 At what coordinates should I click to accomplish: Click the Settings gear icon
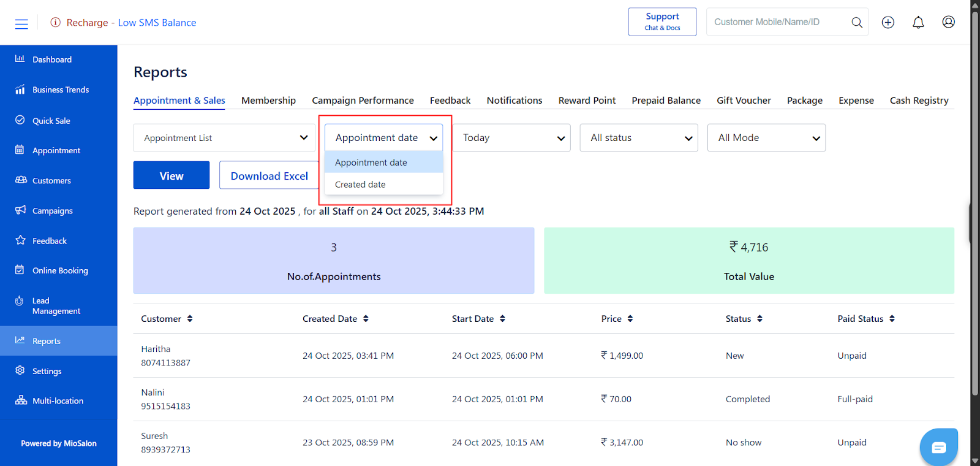coord(20,370)
